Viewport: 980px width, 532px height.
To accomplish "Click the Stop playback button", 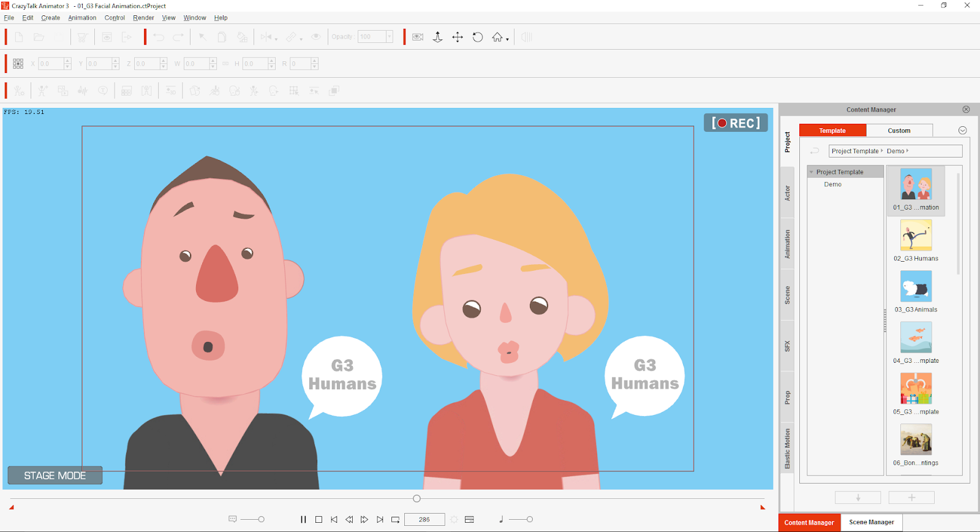I will [x=318, y=520].
